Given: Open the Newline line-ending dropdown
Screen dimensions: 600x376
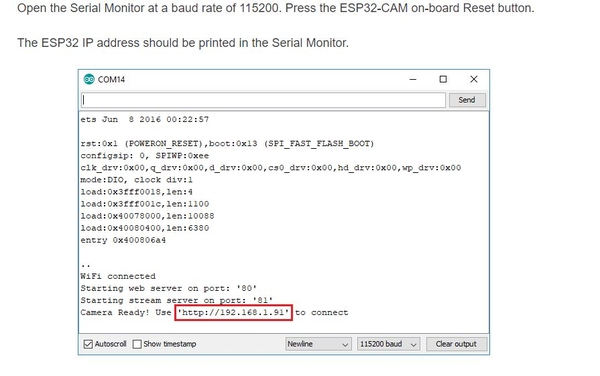Looking at the screenshot, I should tap(318, 344).
